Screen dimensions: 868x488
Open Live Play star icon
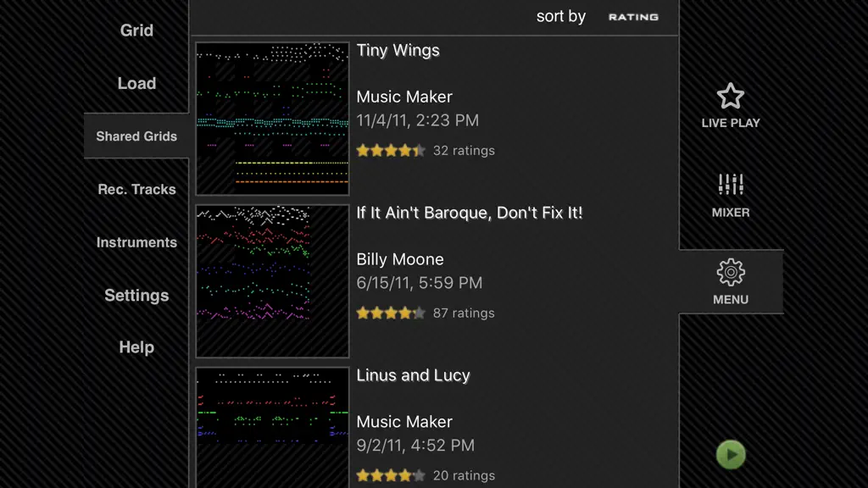730,97
